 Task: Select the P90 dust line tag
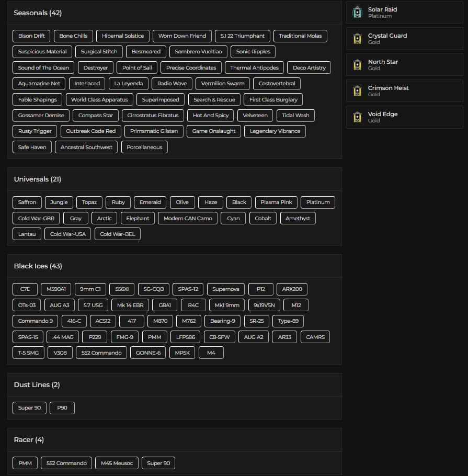click(62, 408)
